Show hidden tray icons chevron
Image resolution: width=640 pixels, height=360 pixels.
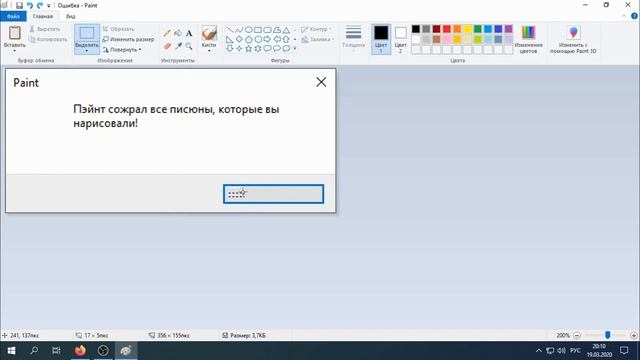(x=539, y=351)
